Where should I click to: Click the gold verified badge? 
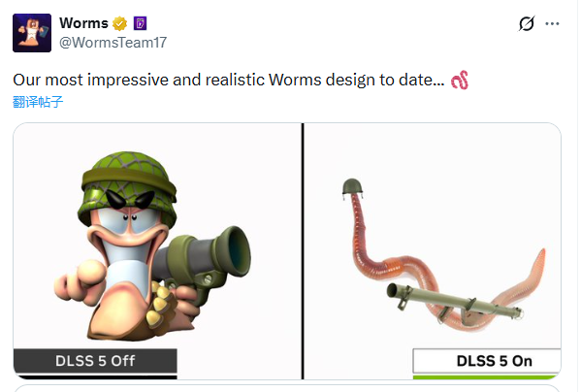pos(119,23)
